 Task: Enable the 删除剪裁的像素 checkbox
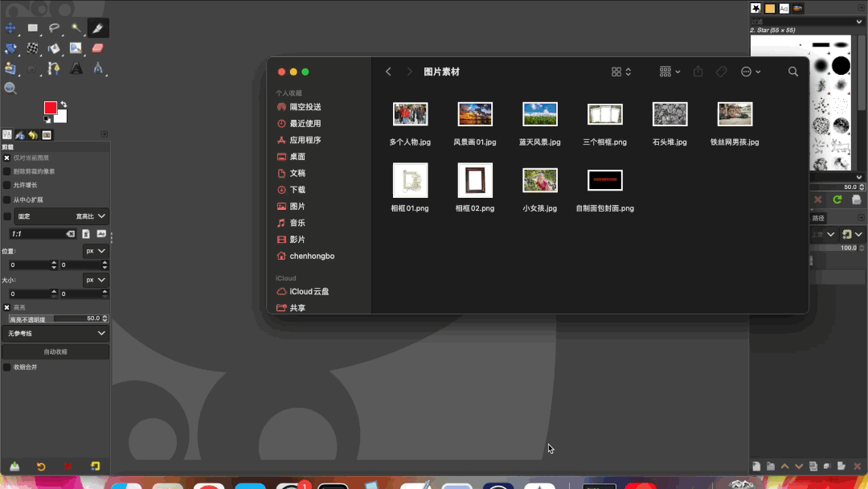(x=6, y=171)
